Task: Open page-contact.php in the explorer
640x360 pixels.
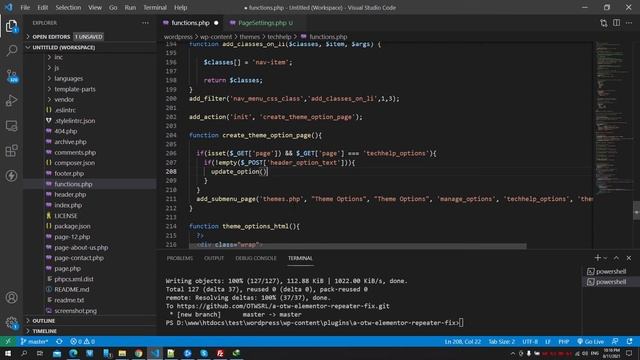Action: tap(79, 258)
